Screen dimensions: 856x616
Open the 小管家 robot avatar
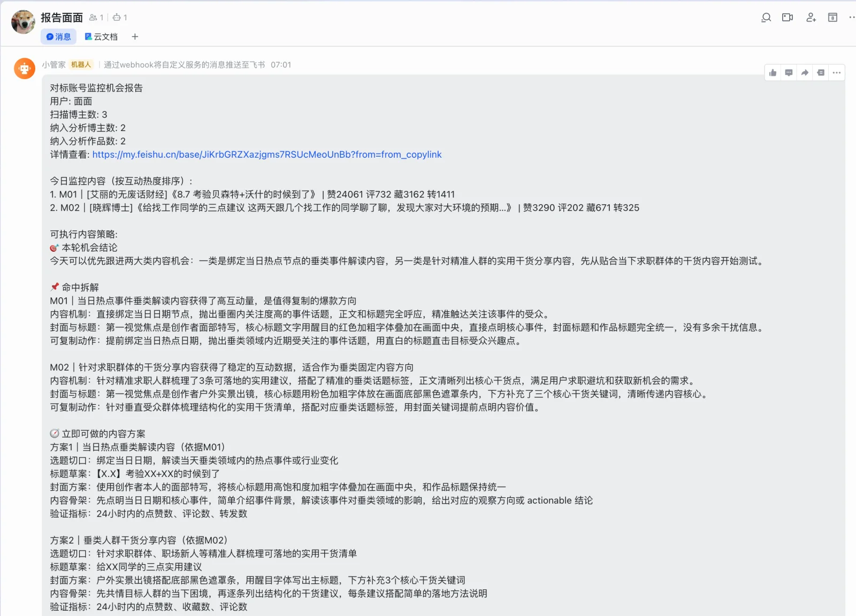point(25,68)
